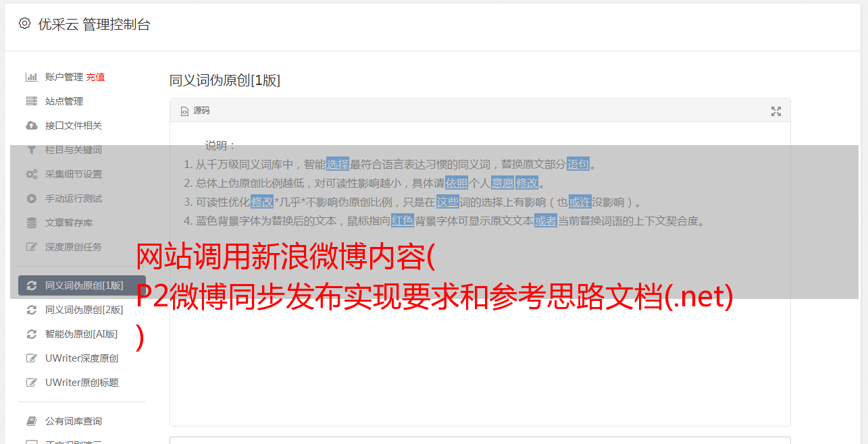Click highlighted word 红色 in line four
This screenshot has height=444, width=868.
tap(402, 221)
